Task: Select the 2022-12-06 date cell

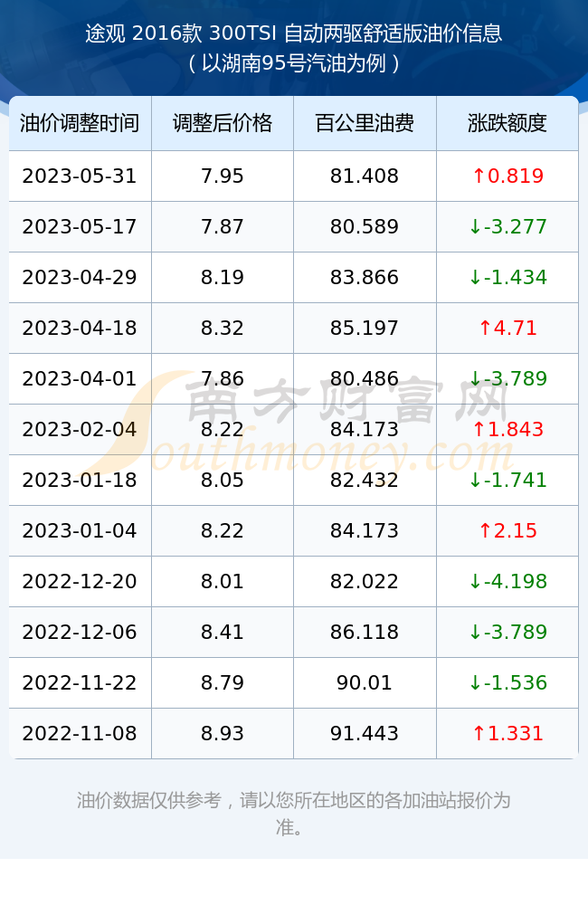Action: click(80, 632)
